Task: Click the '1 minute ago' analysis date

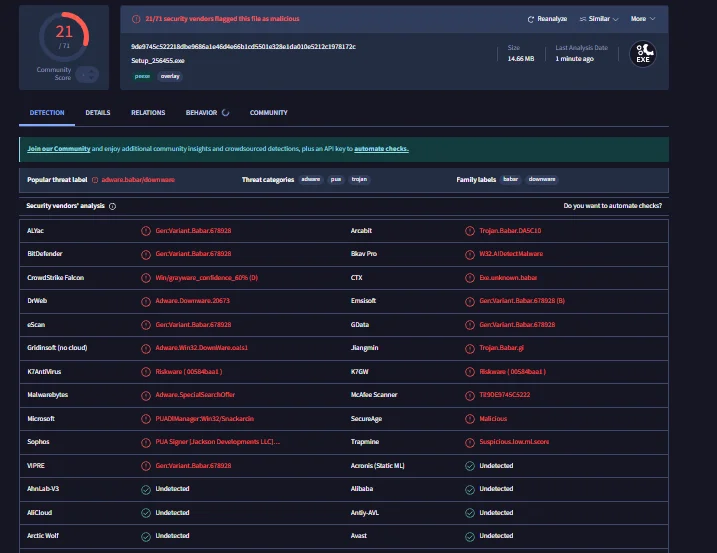Action: pyautogui.click(x=574, y=59)
